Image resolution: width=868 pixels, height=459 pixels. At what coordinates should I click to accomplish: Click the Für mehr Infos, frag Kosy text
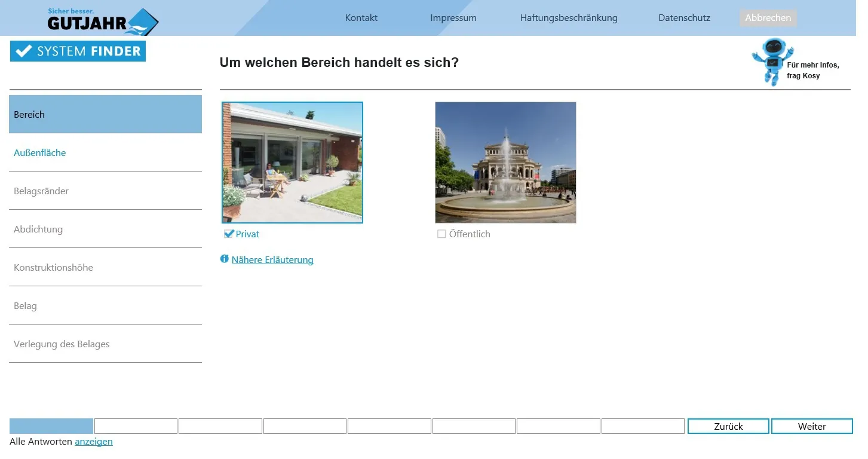click(x=813, y=71)
